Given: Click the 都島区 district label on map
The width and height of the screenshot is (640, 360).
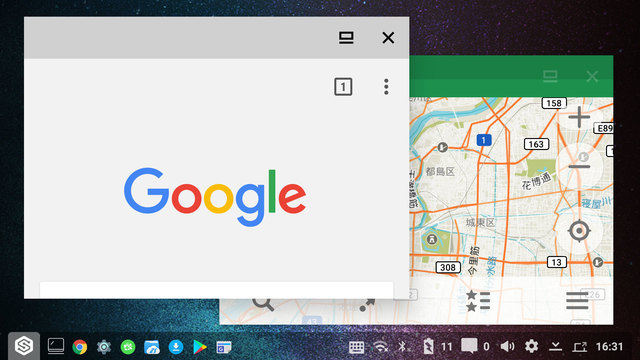Looking at the screenshot, I should 440,171.
